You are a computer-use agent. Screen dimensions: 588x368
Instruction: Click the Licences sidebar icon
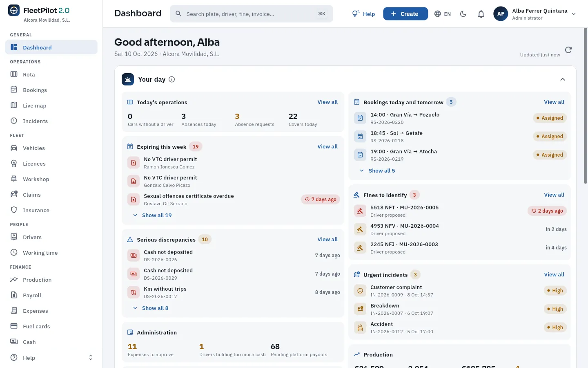14,164
